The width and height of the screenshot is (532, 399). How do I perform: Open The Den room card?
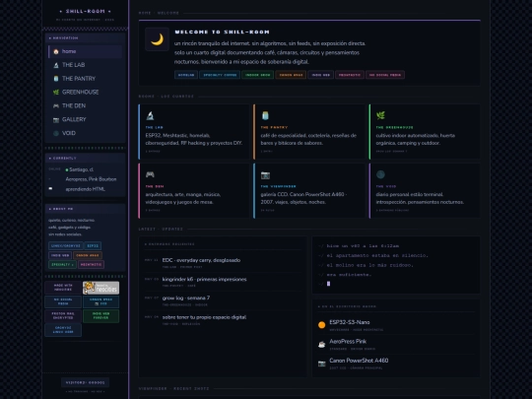point(194,191)
